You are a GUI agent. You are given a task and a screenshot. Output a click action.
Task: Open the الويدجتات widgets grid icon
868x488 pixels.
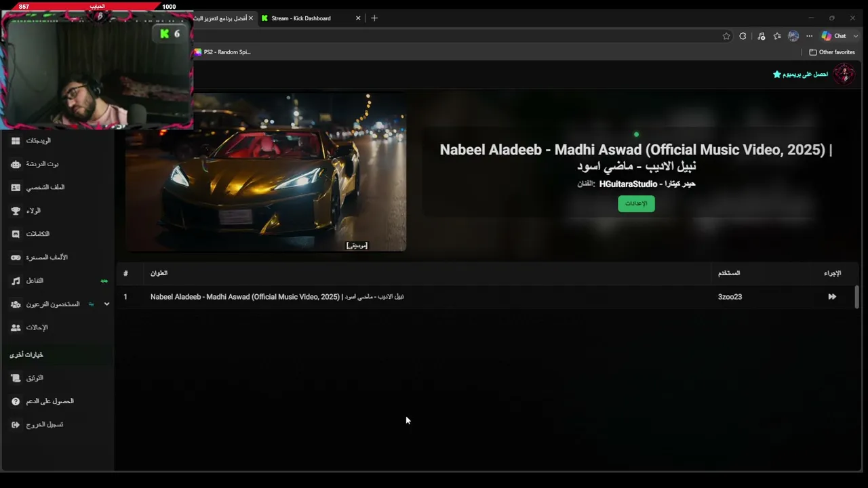coord(16,140)
